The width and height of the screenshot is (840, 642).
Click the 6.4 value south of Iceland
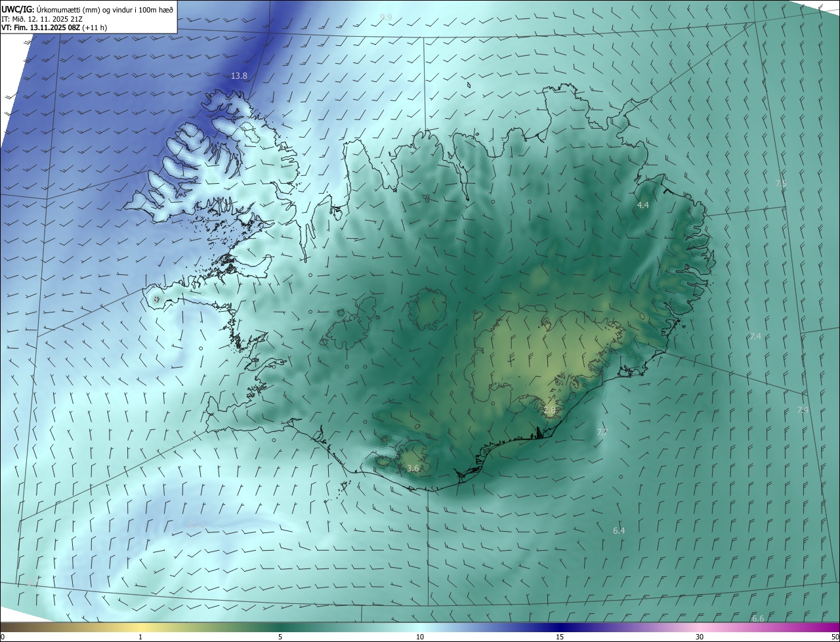[x=619, y=531]
